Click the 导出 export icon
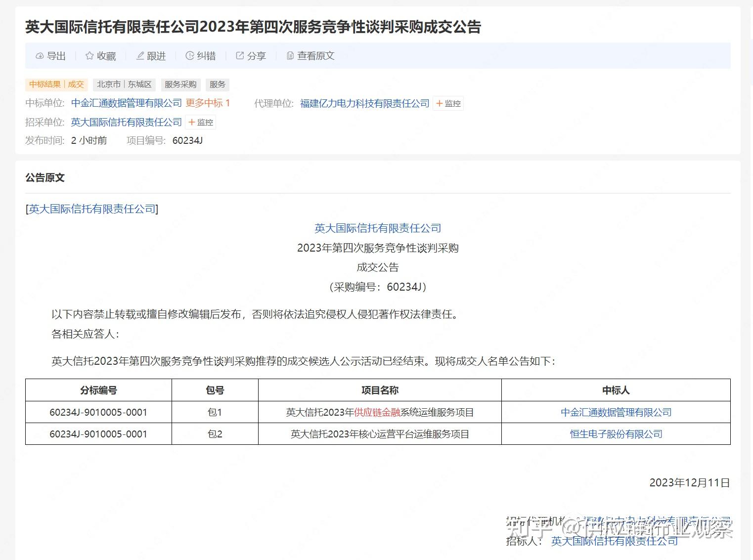 tap(40, 56)
